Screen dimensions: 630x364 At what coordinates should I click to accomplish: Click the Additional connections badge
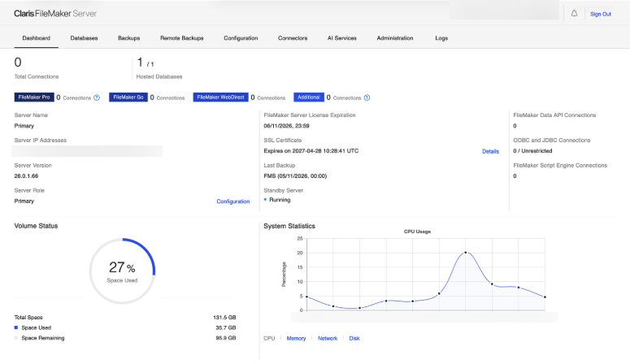pos(309,97)
